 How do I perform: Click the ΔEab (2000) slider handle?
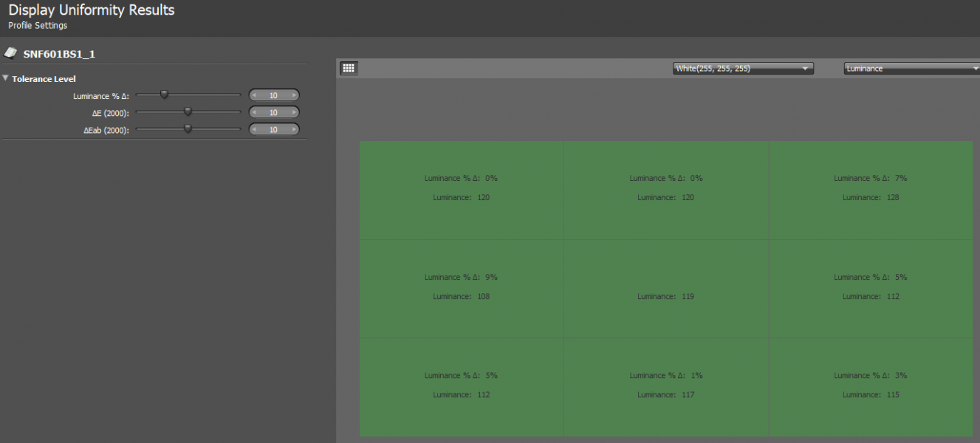(188, 129)
